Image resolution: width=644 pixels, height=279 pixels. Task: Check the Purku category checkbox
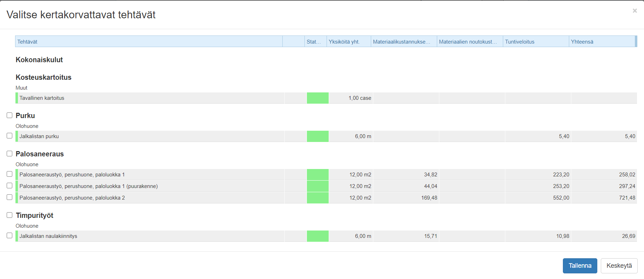pyautogui.click(x=9, y=115)
